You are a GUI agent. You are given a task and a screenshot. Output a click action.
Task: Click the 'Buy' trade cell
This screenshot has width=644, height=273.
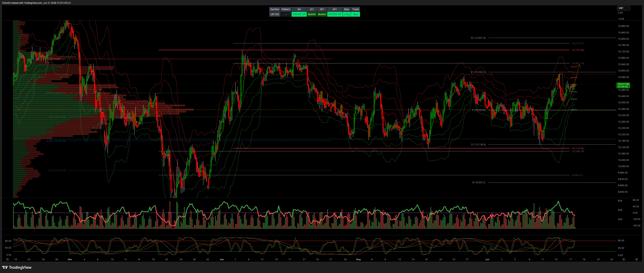[x=356, y=14]
